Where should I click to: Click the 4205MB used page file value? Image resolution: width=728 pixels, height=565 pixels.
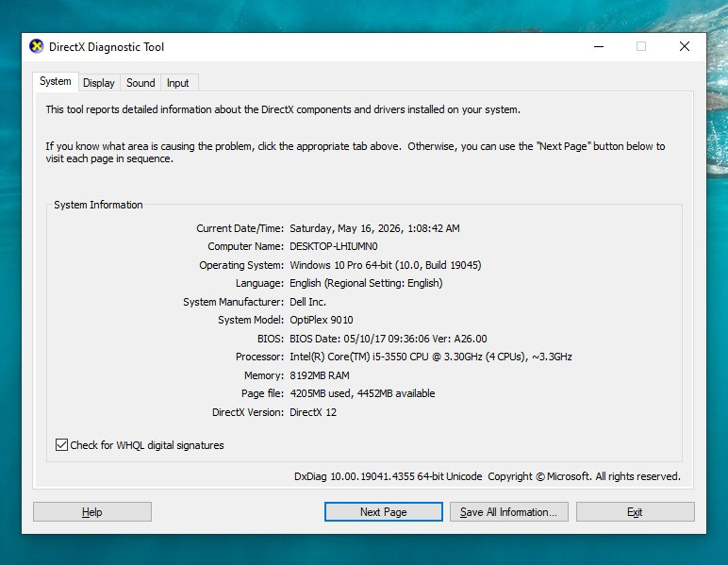click(x=362, y=393)
